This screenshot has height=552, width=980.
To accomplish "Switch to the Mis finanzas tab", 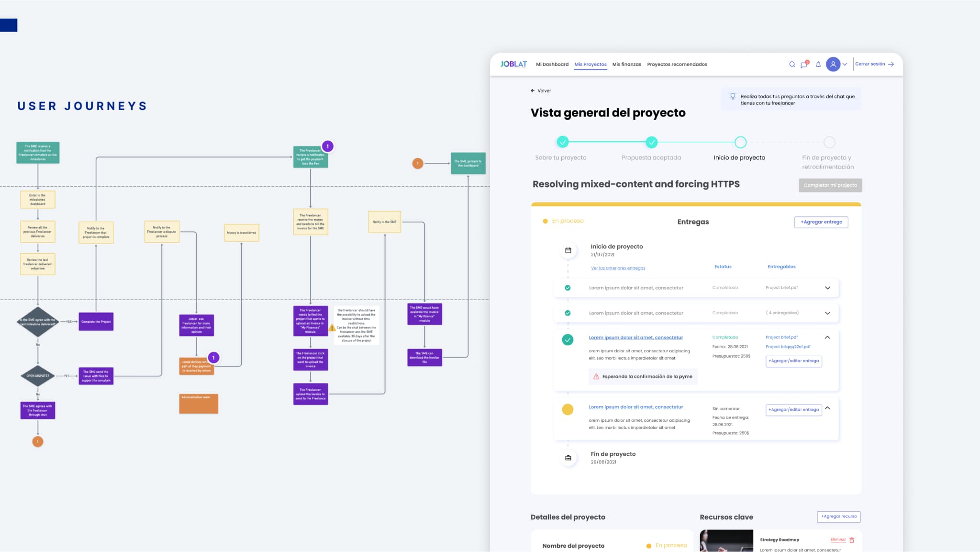I will [626, 64].
